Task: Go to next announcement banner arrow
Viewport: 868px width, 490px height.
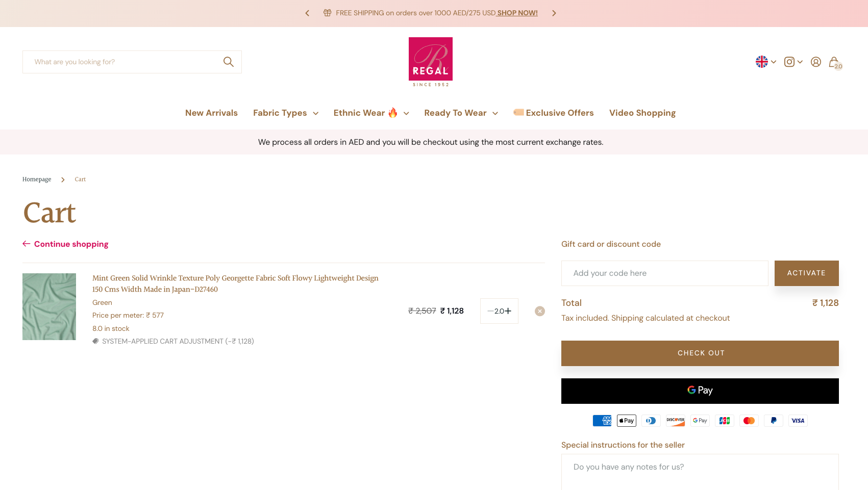Action: (x=554, y=13)
